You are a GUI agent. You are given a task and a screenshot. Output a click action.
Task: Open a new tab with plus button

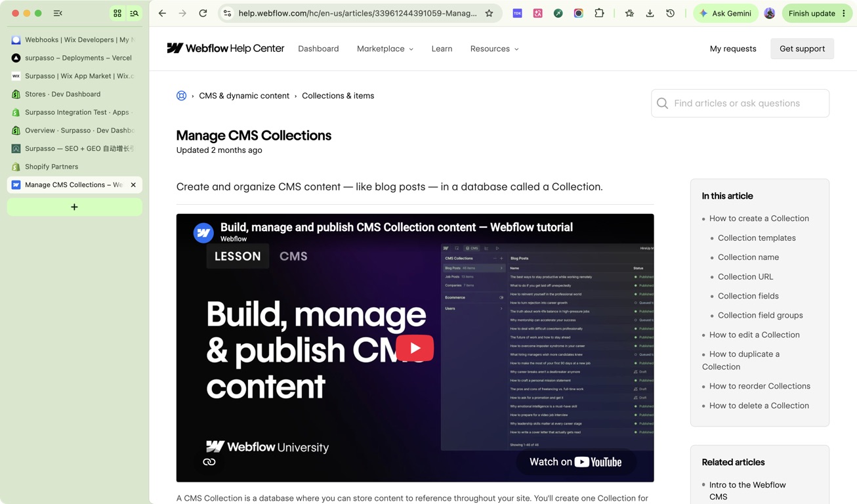click(74, 207)
